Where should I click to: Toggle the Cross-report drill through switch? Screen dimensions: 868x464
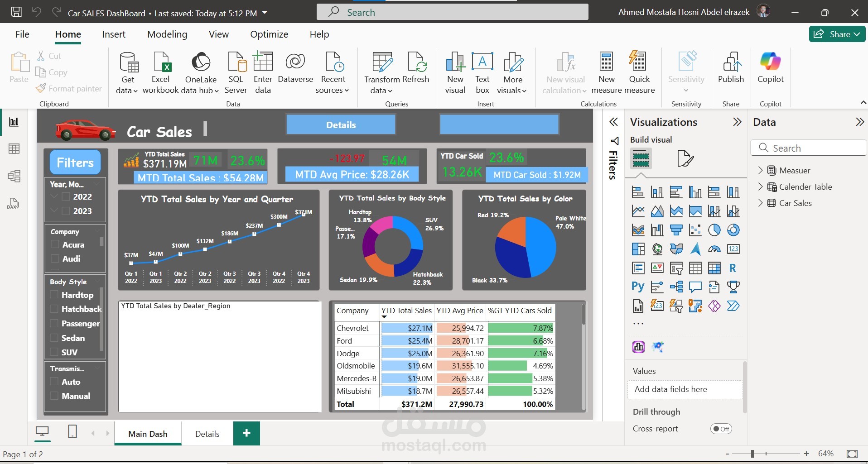point(721,429)
